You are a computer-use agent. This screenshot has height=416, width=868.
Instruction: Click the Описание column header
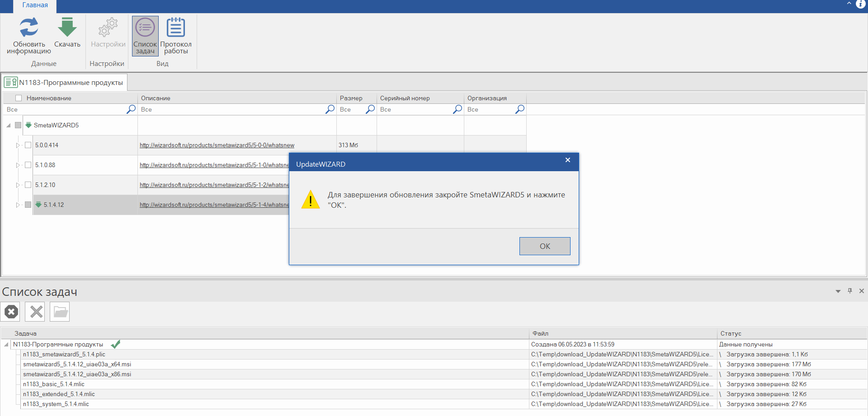click(237, 98)
